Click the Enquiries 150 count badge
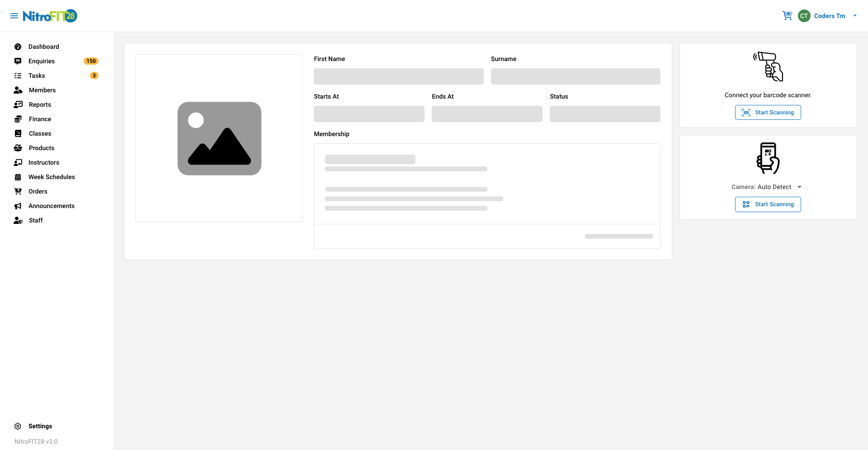 [x=91, y=61]
